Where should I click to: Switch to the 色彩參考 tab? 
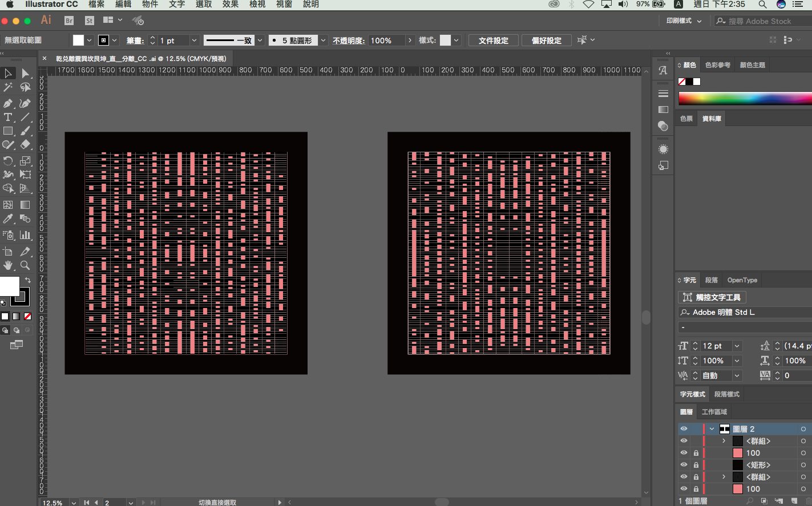(717, 65)
